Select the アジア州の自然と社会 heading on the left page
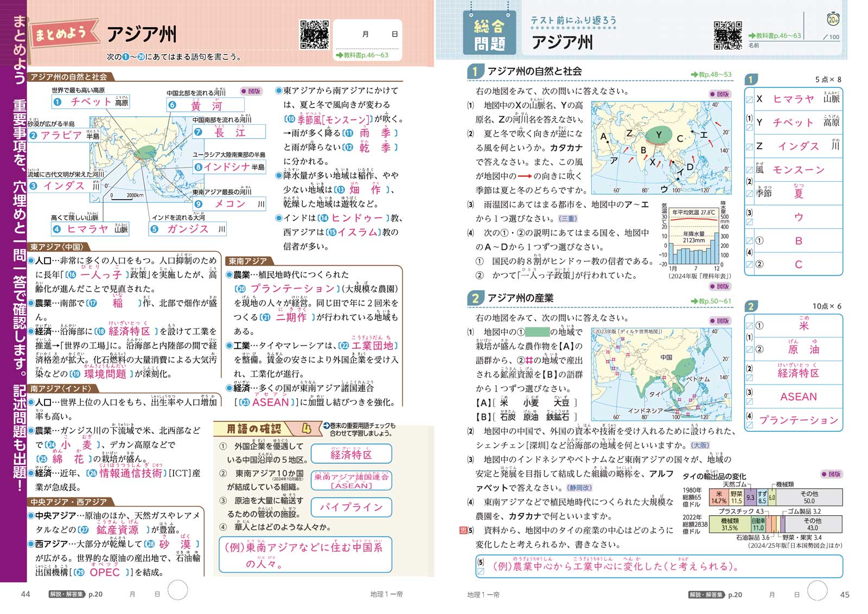Screen dimensions: 868x614 point(69,77)
